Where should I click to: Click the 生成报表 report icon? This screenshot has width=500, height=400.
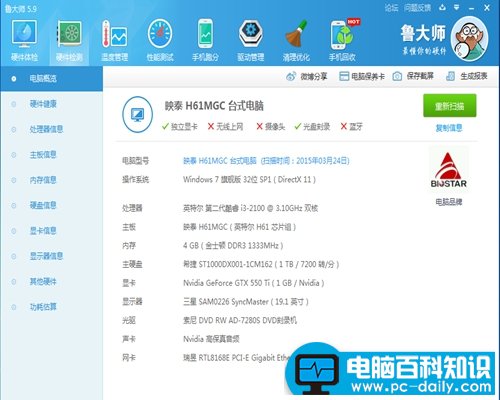point(450,76)
